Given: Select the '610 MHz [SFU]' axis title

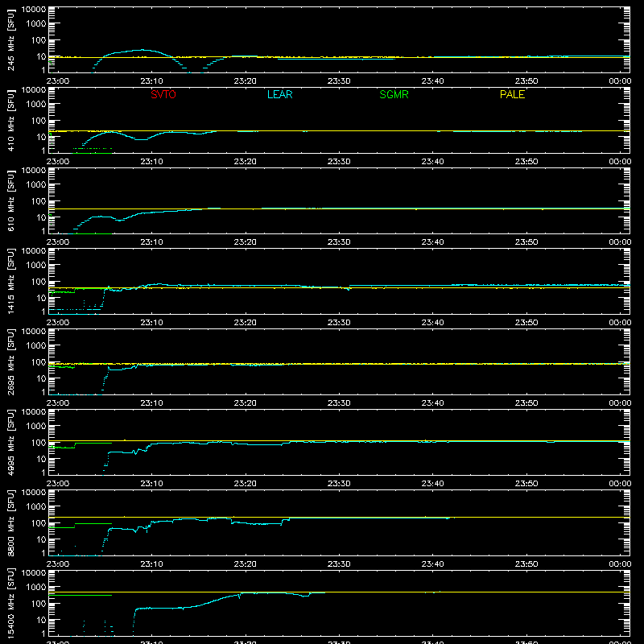Looking at the screenshot, I should [x=11, y=200].
